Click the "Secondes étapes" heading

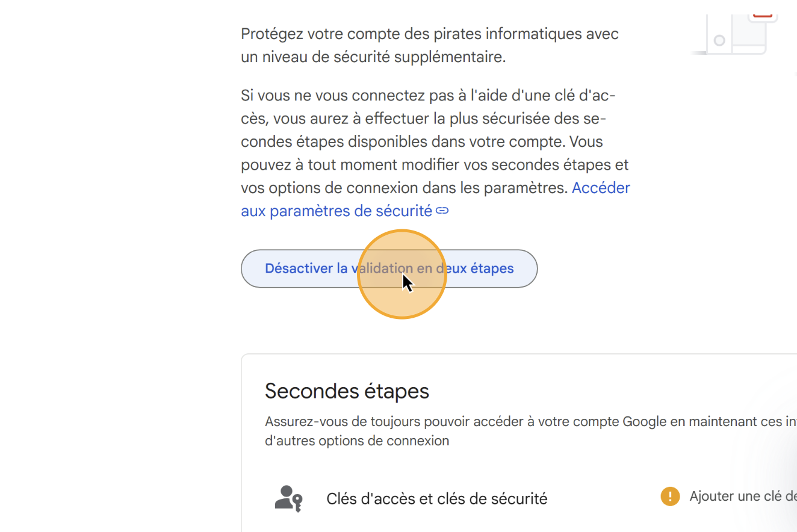pyautogui.click(x=347, y=391)
